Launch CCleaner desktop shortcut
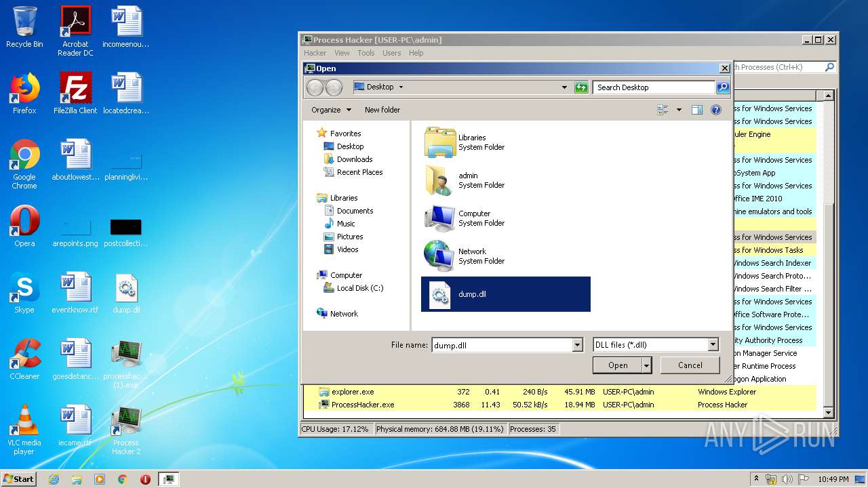868x488 pixels. click(24, 359)
